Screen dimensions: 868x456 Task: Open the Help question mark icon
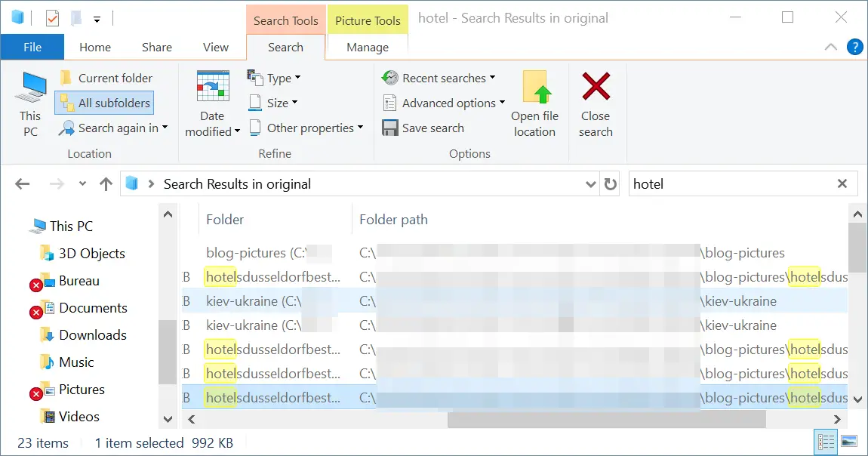coord(854,47)
